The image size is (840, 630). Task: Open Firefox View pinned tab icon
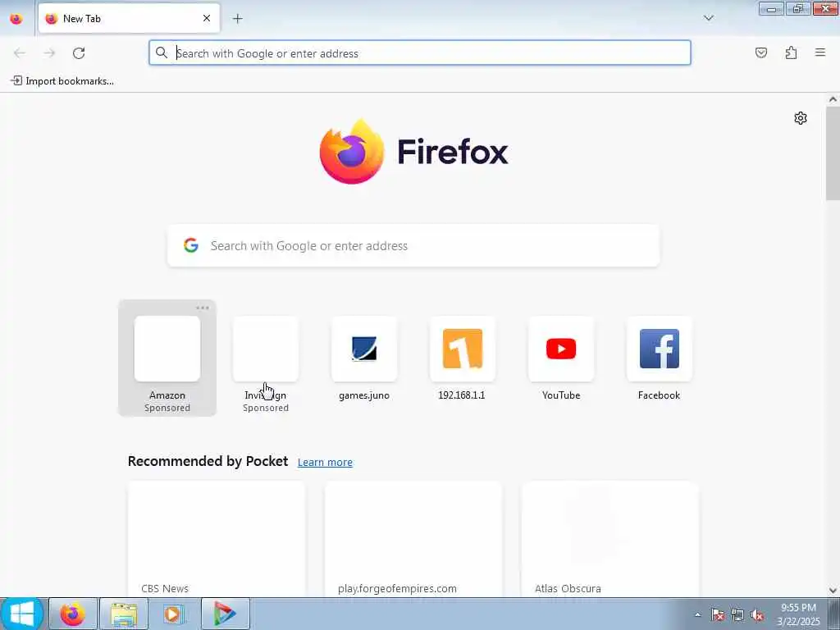coord(16,19)
